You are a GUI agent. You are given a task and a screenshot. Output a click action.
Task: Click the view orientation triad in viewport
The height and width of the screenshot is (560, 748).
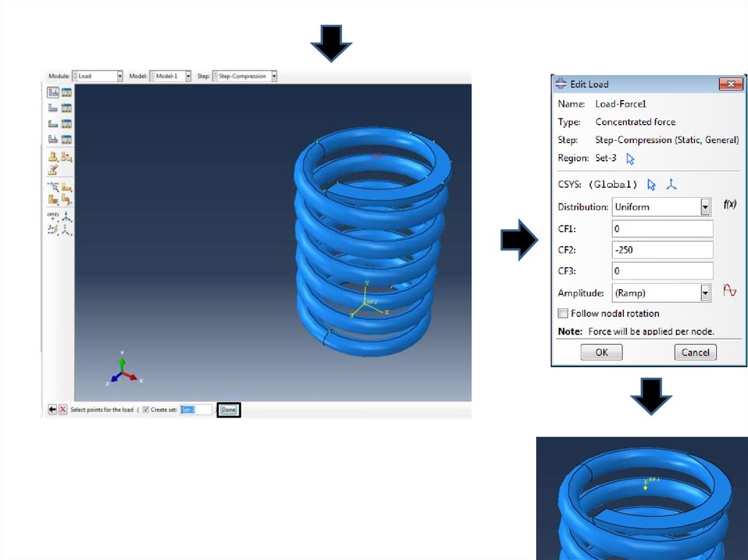point(123,369)
